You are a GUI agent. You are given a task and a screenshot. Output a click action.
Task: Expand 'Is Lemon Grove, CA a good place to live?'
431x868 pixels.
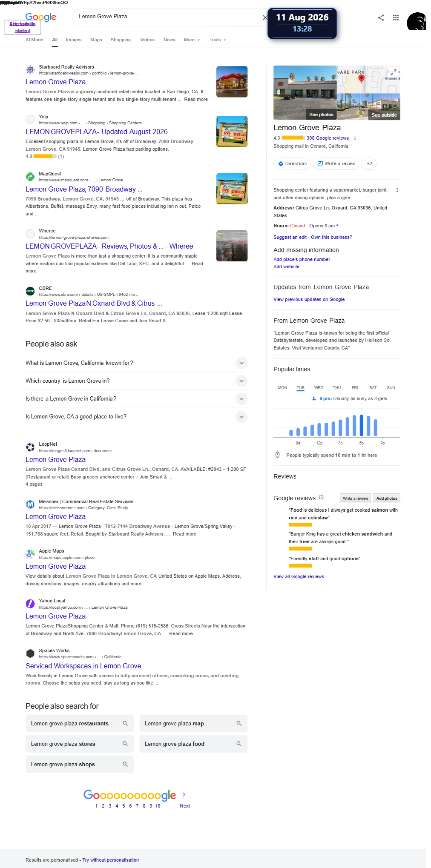136,417
